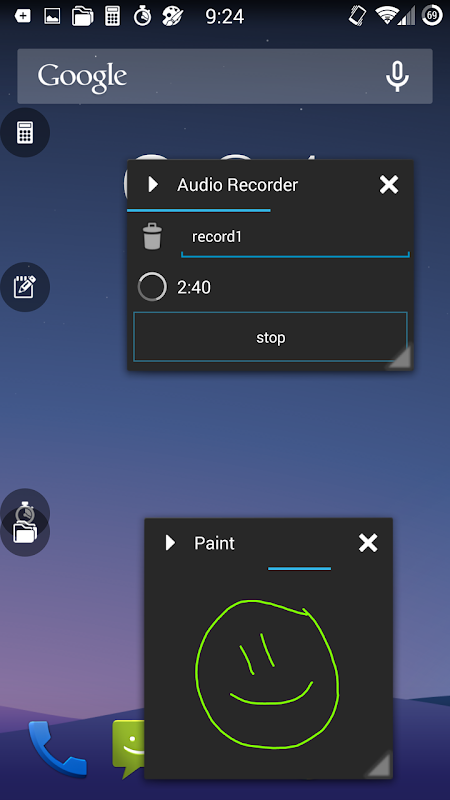Click the Paint window resize corner handle
450x800 pixels.
(x=379, y=765)
